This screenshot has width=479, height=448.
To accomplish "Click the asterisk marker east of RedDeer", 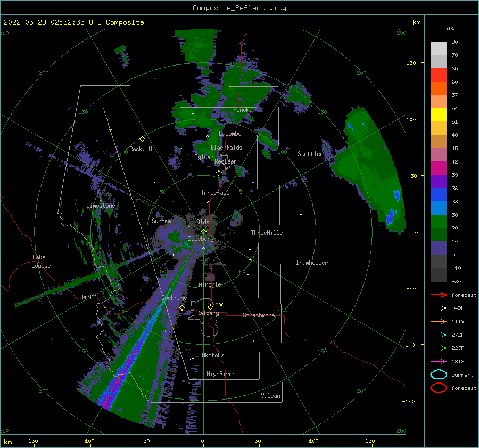I will (x=253, y=183).
